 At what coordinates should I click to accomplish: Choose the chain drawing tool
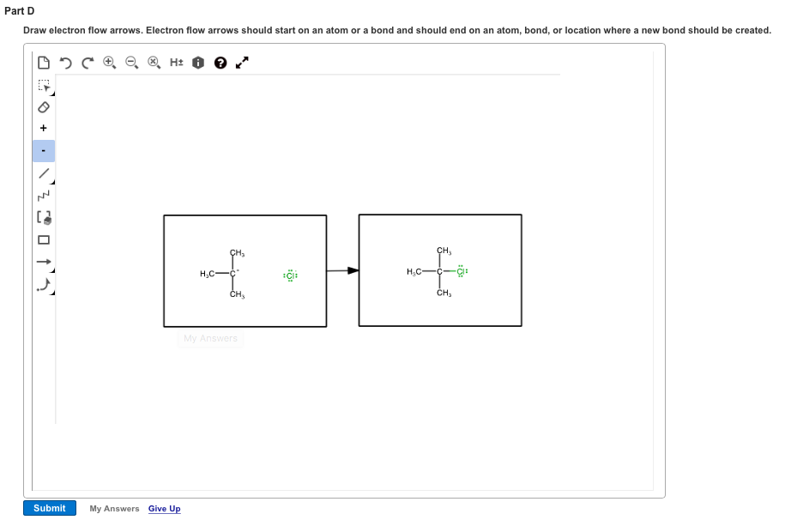tap(44, 196)
